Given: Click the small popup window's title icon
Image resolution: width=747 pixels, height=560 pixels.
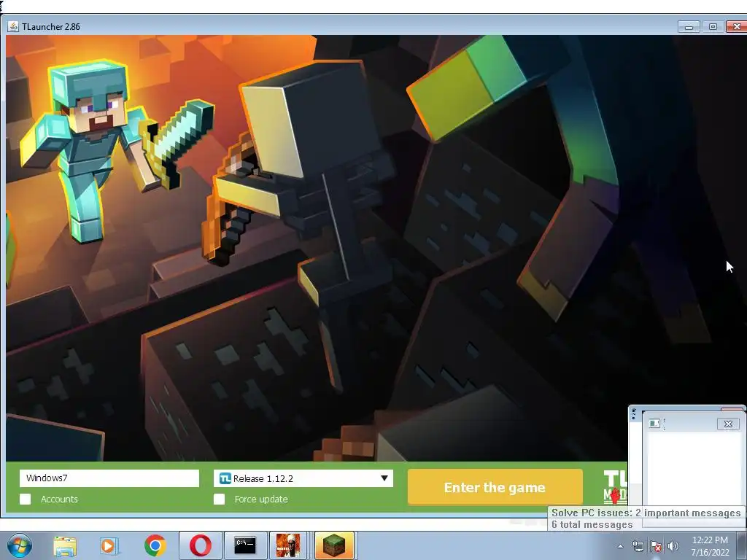Looking at the screenshot, I should (654, 424).
